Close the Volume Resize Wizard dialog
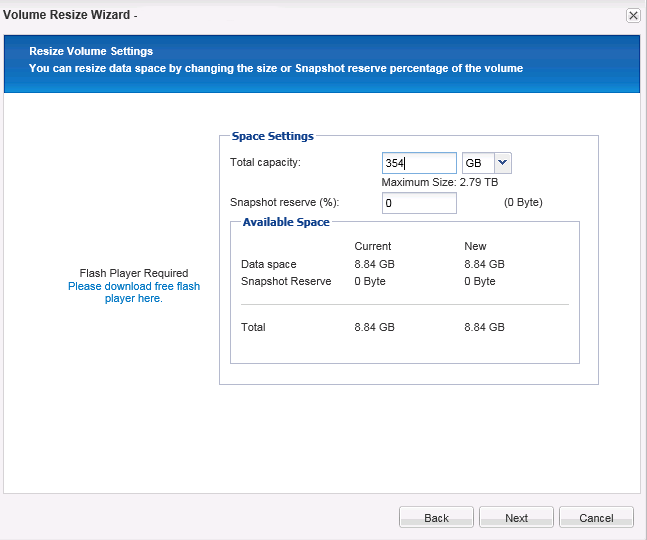The width and height of the screenshot is (647, 540). [633, 15]
